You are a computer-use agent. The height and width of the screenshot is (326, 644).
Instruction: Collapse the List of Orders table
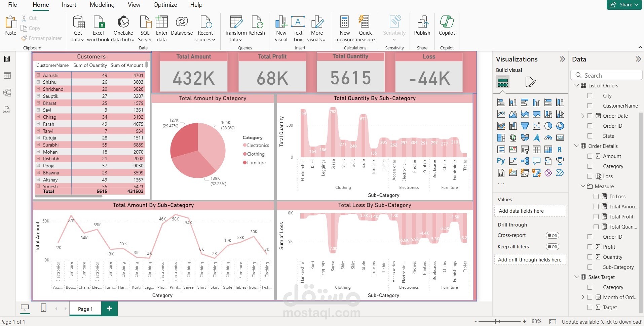point(576,85)
